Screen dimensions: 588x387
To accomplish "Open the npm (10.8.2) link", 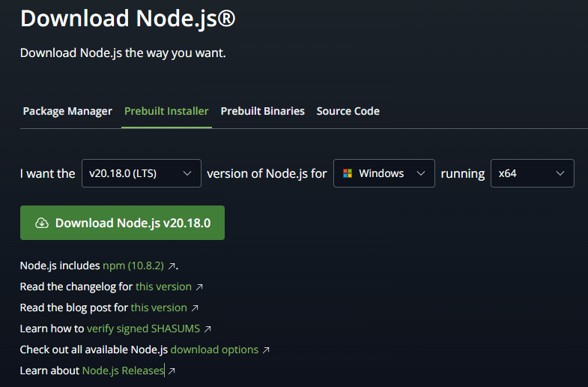I will pyautogui.click(x=133, y=265).
